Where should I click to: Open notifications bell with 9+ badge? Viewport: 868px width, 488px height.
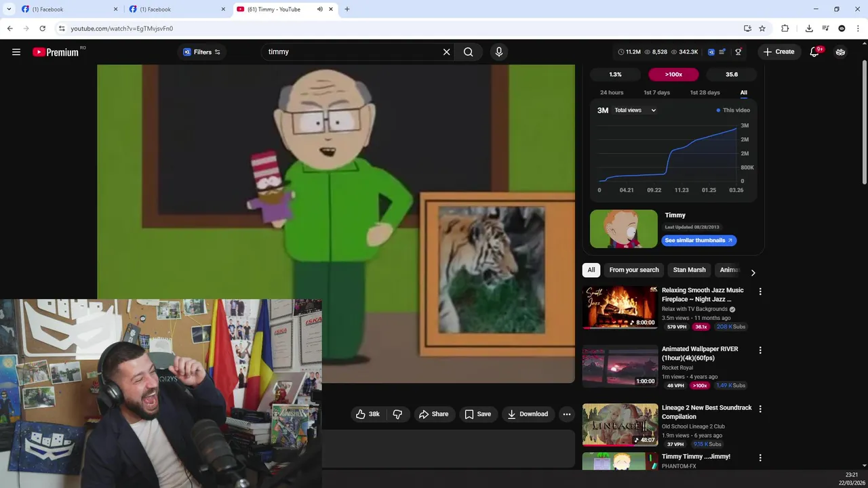pos(815,52)
